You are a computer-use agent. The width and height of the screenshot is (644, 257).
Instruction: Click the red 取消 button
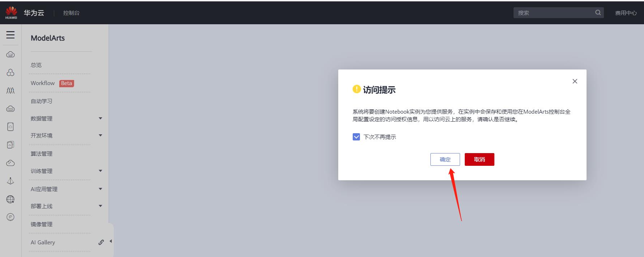click(x=480, y=159)
